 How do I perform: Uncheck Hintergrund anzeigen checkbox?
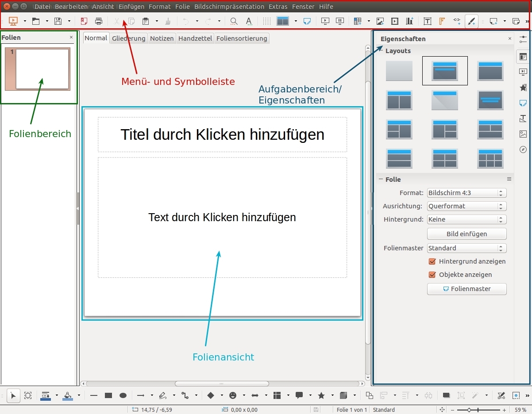(432, 261)
